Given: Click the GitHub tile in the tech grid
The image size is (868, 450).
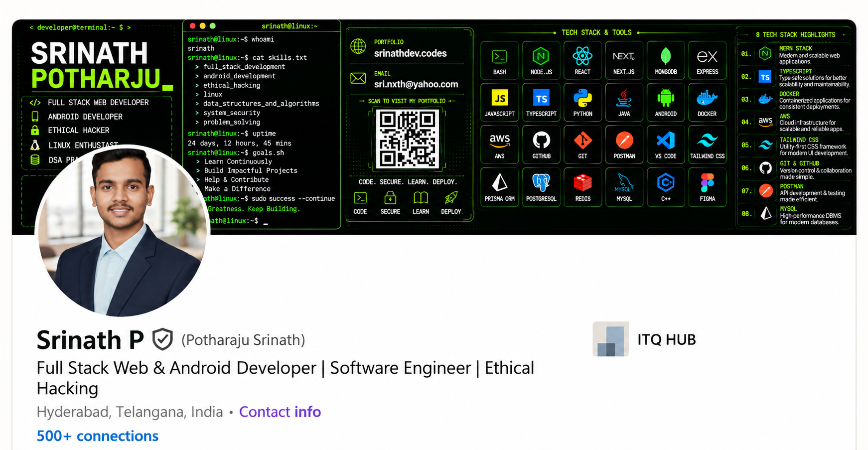Looking at the screenshot, I should tap(541, 145).
